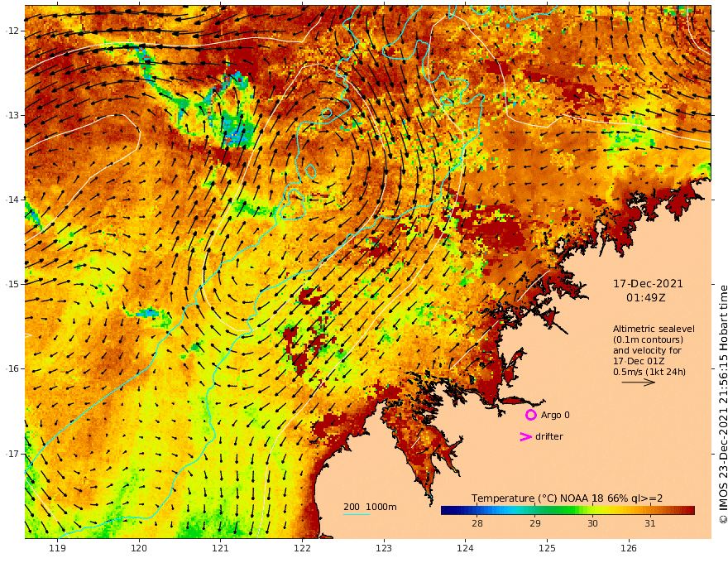Click the 'Argo 0' legend label

[555, 415]
